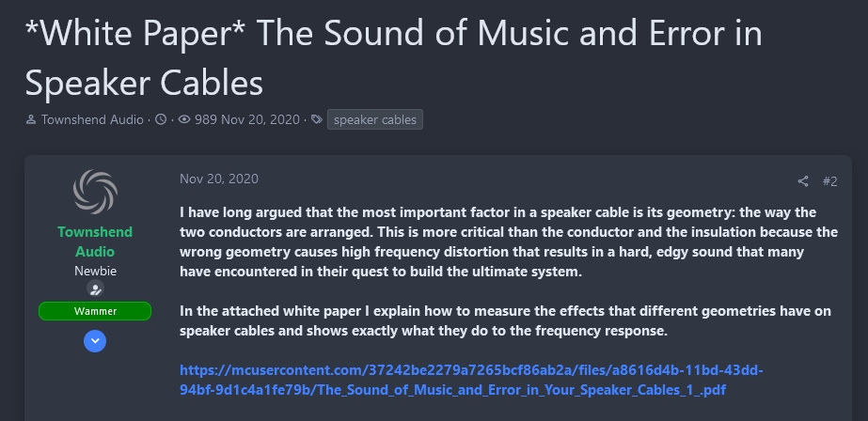Click the post date Nov 20, 2020
868x421 pixels.
pyautogui.click(x=218, y=179)
